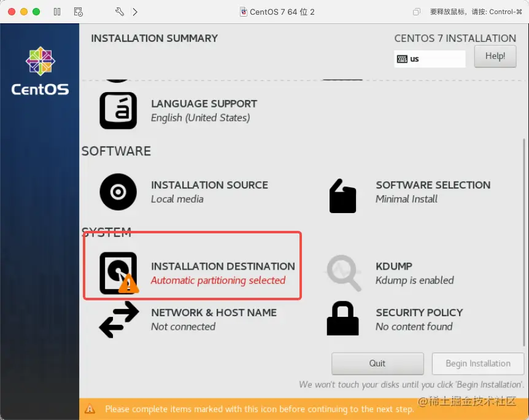Image resolution: width=529 pixels, height=420 pixels.
Task: Open the VM snapshot icon in the toolbar
Action: (79, 12)
